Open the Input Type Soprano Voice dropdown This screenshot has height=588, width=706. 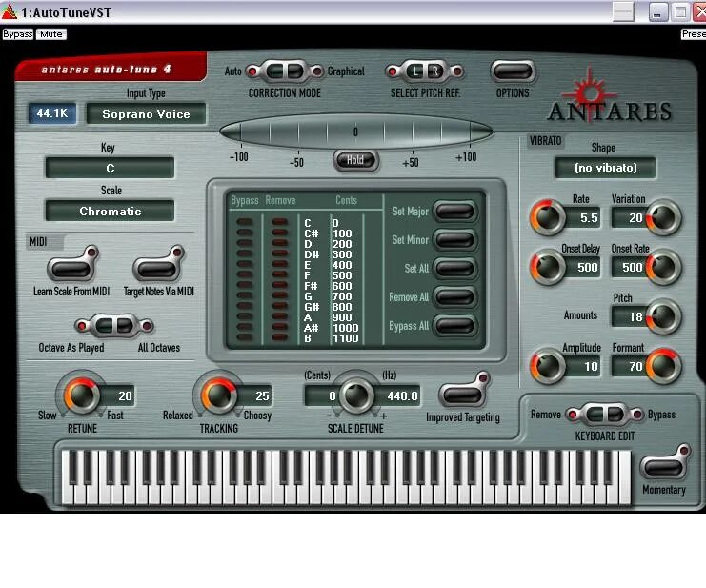point(146,114)
